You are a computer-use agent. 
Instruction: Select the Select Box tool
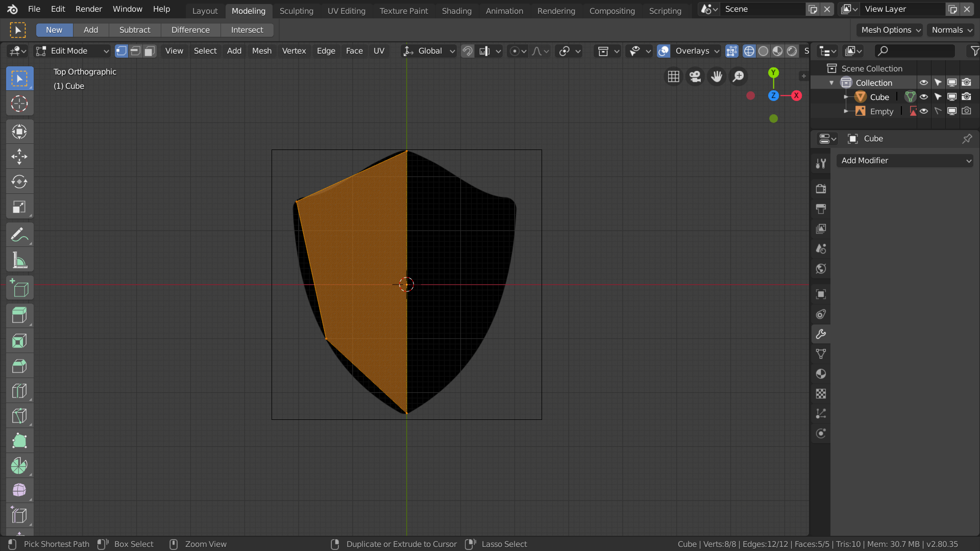tap(19, 79)
